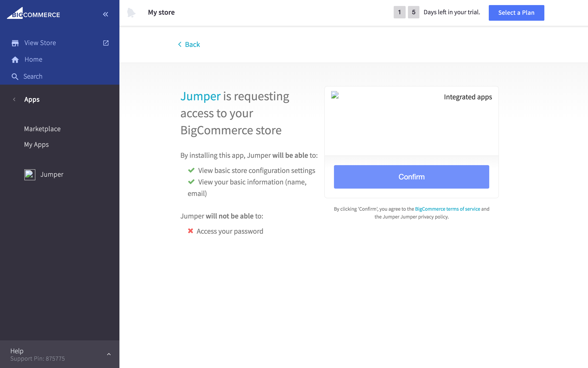
Task: Click 'the Jumper Jumper privacy policy.' text
Action: coord(411,217)
